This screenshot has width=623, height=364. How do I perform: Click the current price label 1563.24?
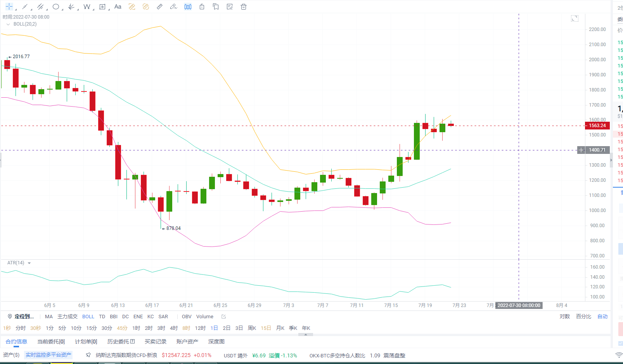[x=597, y=126]
